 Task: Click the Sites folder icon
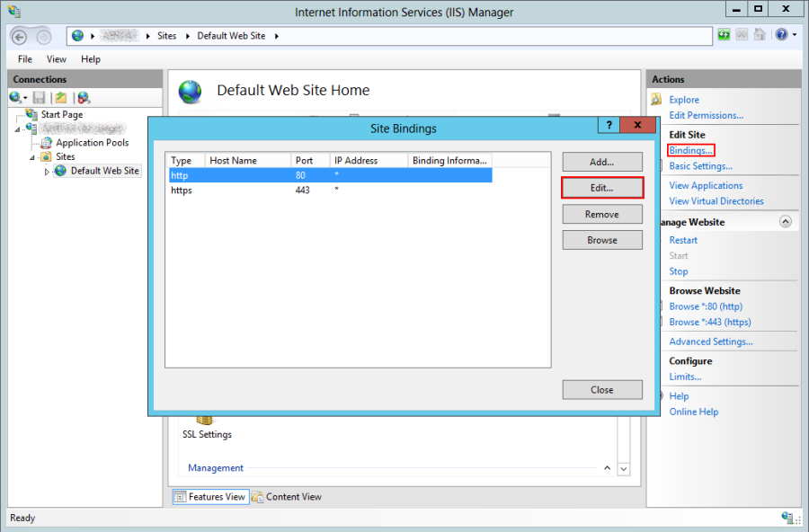[47, 156]
